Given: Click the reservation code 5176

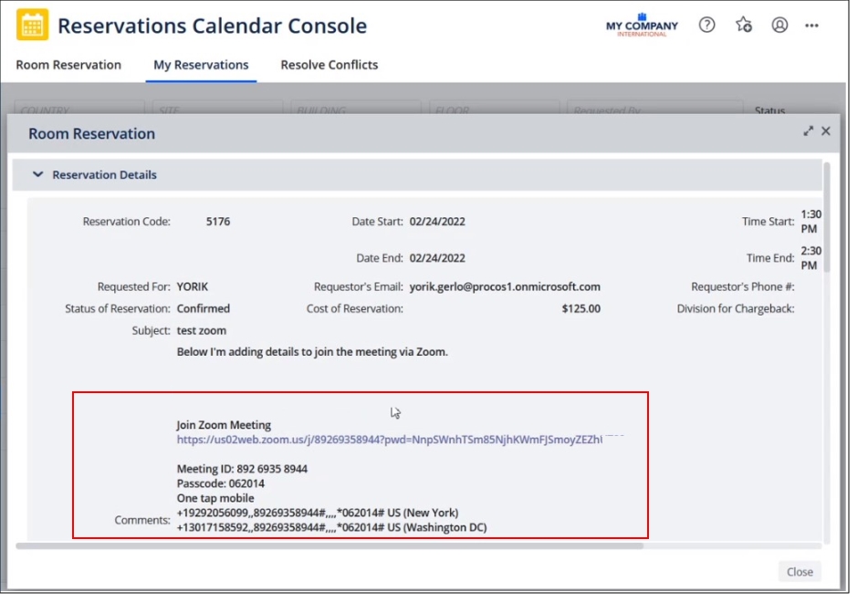Looking at the screenshot, I should click(x=218, y=222).
